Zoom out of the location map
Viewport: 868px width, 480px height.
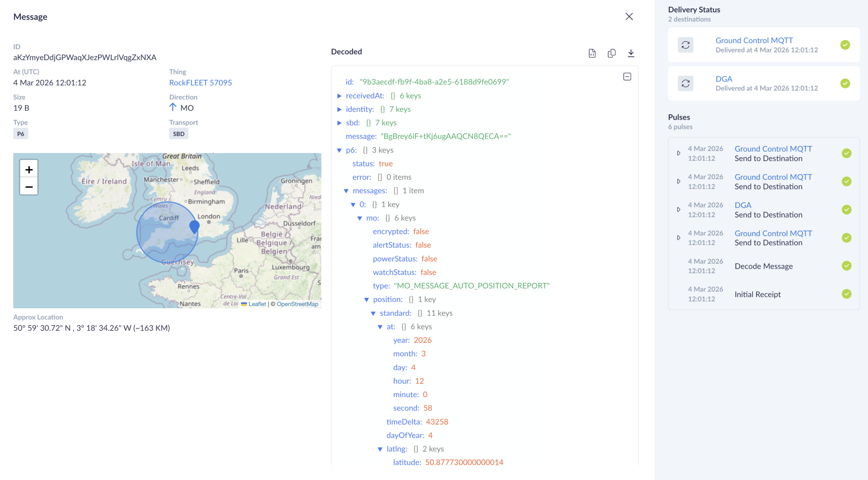[x=29, y=186]
